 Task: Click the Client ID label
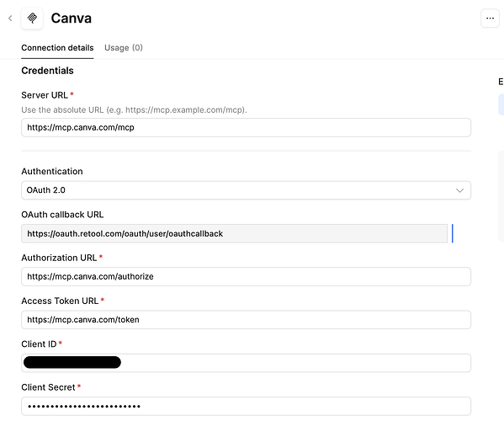coord(39,344)
